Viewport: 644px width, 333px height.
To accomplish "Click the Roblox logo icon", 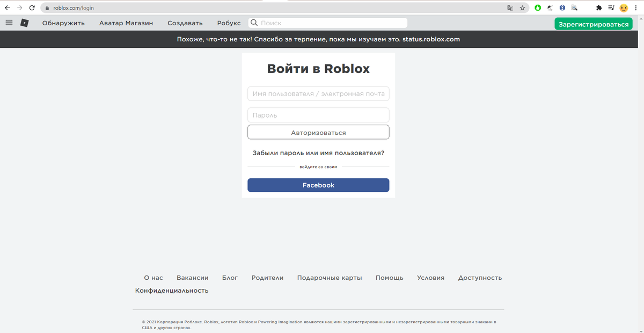I will tap(24, 23).
